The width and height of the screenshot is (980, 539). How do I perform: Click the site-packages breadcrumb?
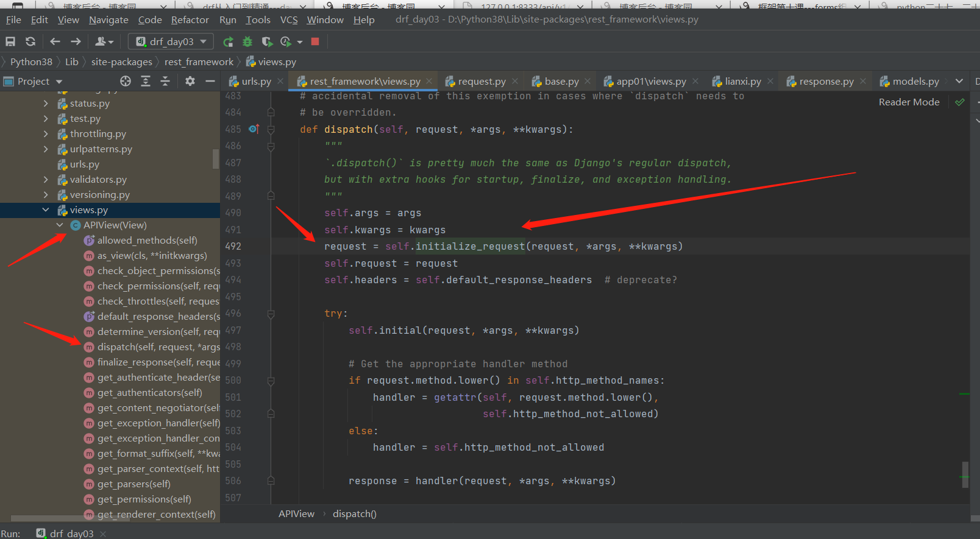pos(122,62)
